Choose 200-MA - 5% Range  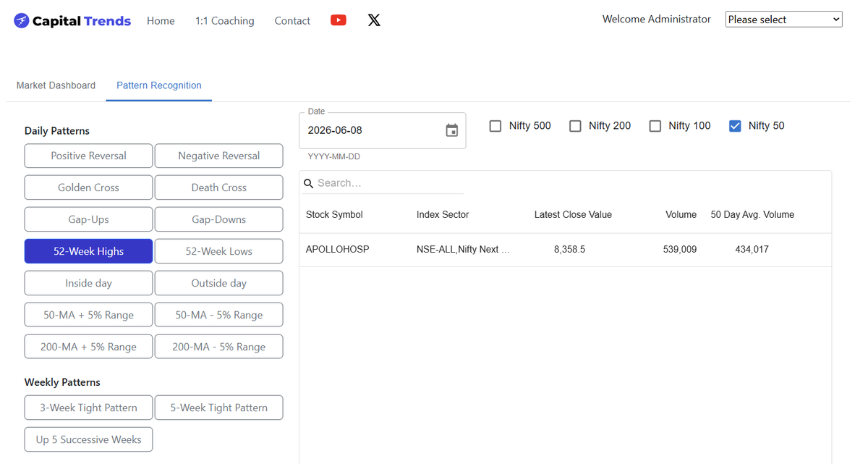coord(219,347)
